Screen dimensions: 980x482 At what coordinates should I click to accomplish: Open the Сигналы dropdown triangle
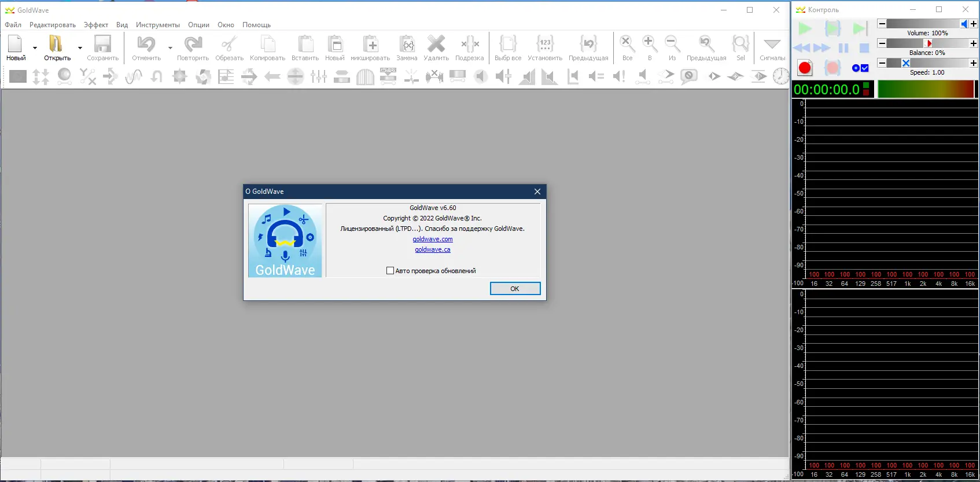772,44
